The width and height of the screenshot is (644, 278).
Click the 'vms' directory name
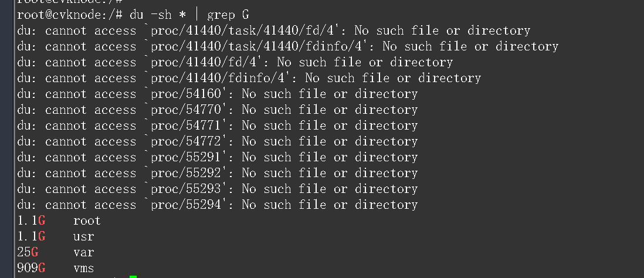click(83, 268)
